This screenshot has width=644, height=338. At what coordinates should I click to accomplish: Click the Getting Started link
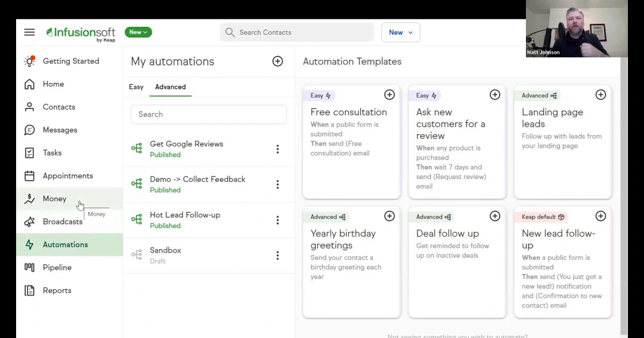70,61
